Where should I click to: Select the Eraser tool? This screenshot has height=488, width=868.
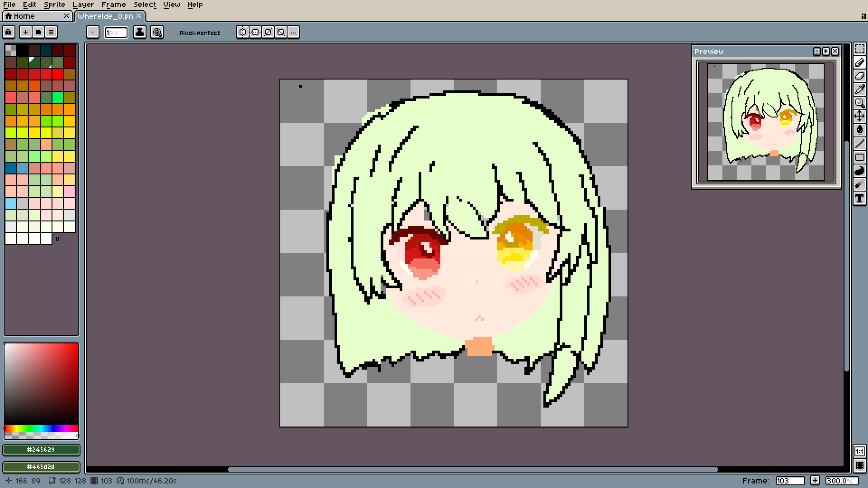(859, 76)
